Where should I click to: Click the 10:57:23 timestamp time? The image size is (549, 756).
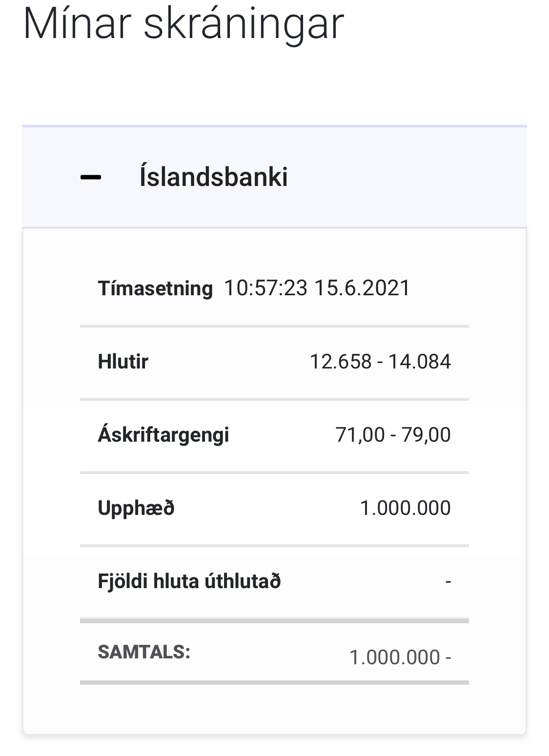[265, 288]
